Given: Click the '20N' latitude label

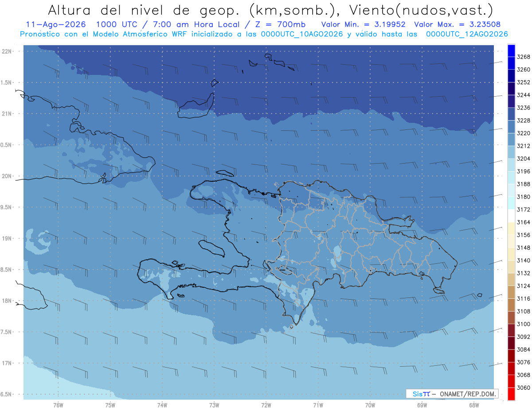Looking at the screenshot, I should (x=8, y=176).
